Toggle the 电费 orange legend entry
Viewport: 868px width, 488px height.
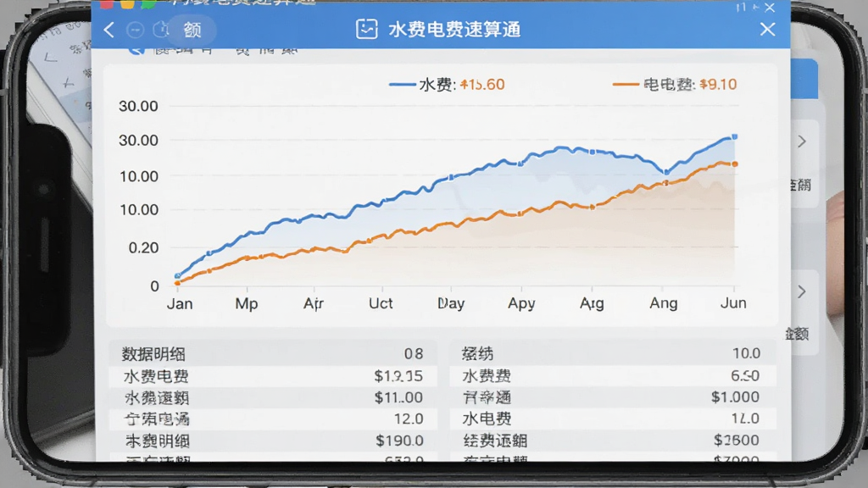[x=654, y=85]
